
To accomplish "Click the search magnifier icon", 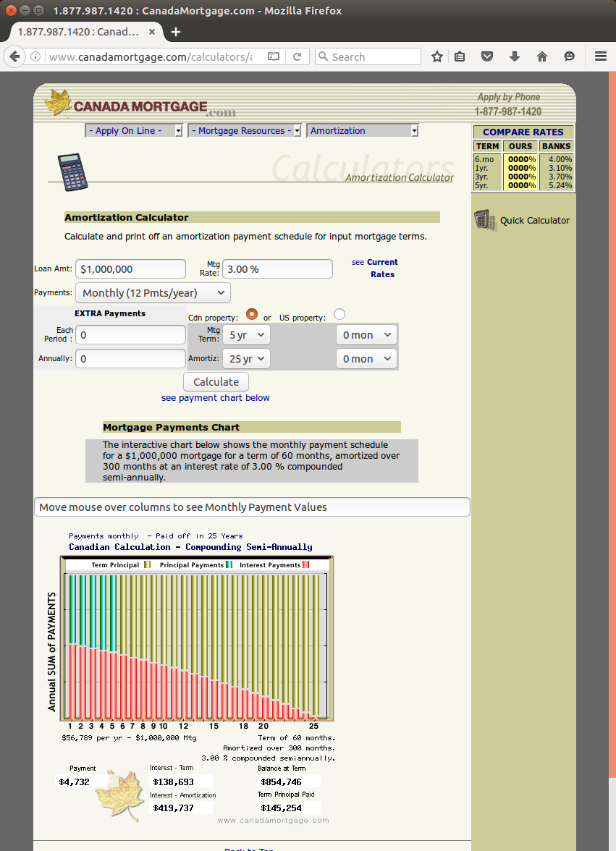I will (x=324, y=56).
